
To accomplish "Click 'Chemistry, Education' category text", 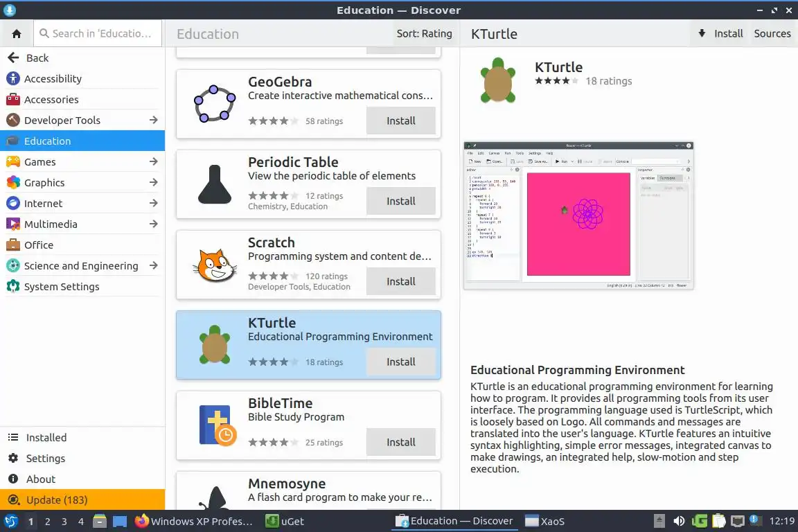I will point(287,206).
